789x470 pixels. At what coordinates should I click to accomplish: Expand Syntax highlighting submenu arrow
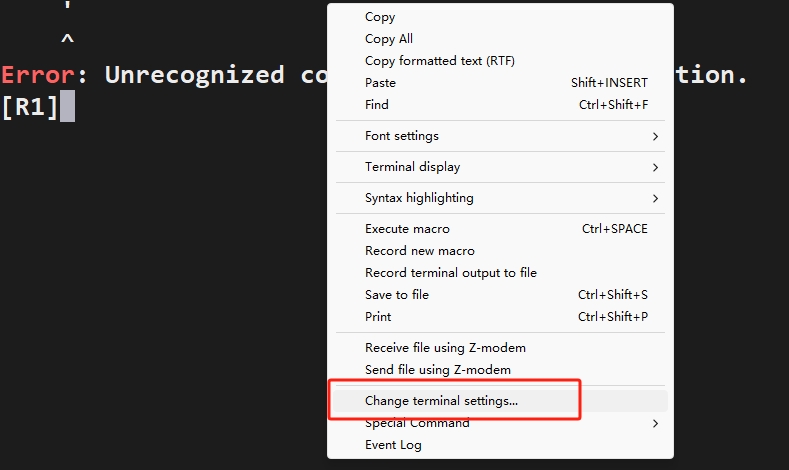(655, 198)
